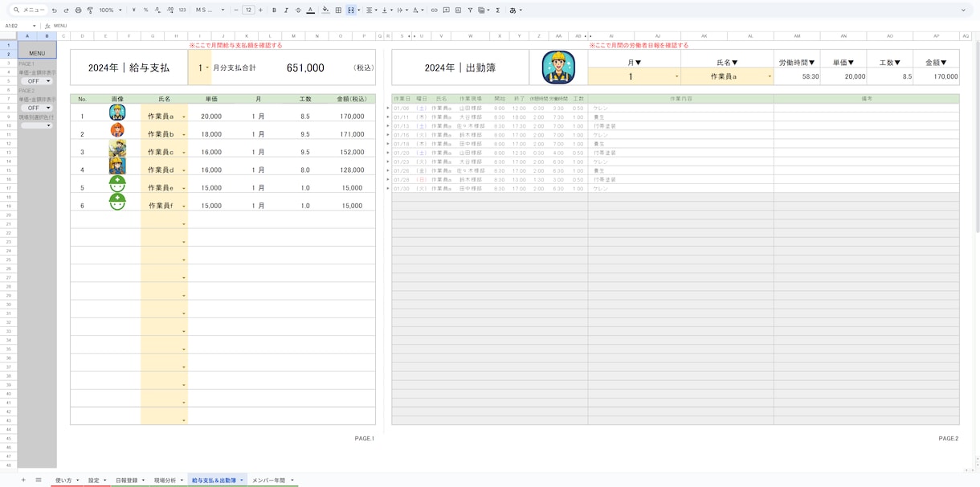
Task: Open the メンバー年間 sheet tab
Action: (x=272, y=480)
